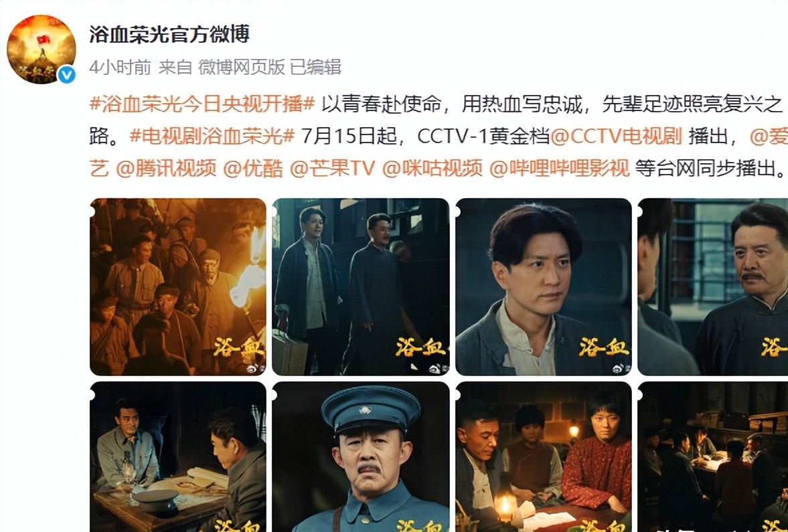788x532 pixels.
Task: View photo of two men at table
Action: (178, 456)
